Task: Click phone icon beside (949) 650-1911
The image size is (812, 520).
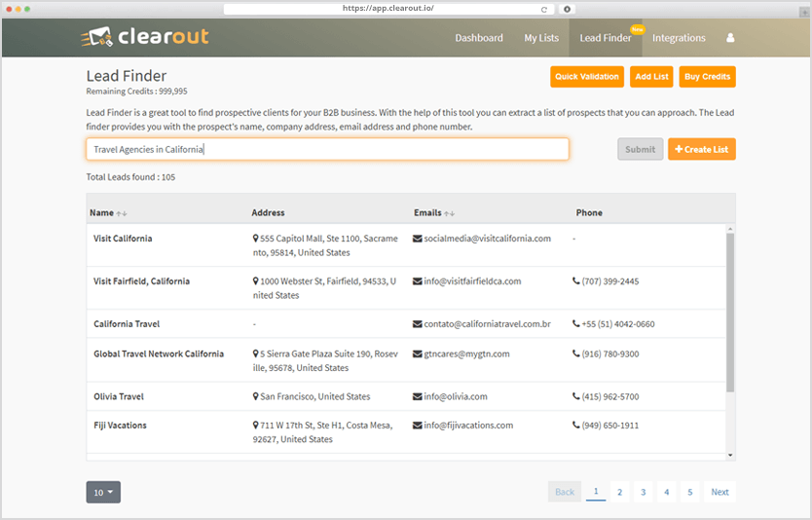Action: (x=575, y=426)
